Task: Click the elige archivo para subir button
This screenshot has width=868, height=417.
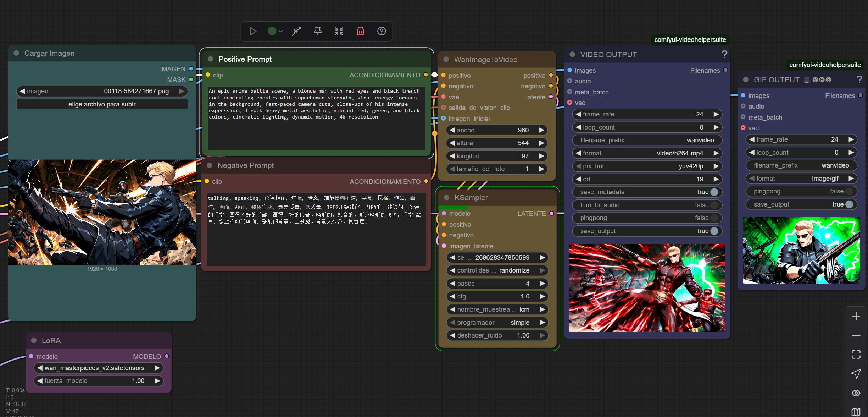Action: 102,104
